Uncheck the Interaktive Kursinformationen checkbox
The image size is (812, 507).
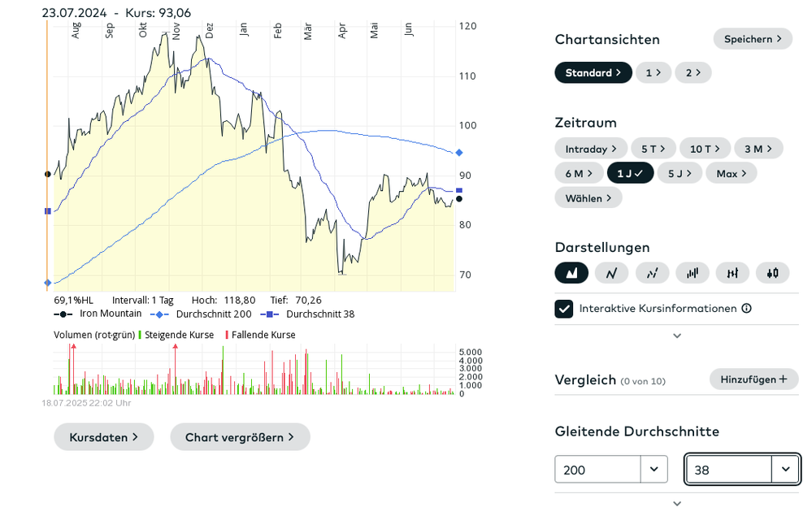point(564,309)
